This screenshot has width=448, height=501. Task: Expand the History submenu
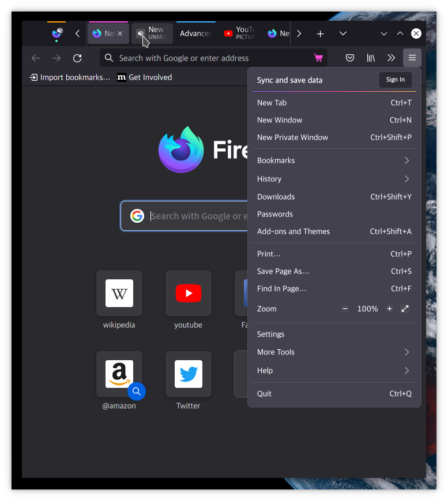[334, 179]
